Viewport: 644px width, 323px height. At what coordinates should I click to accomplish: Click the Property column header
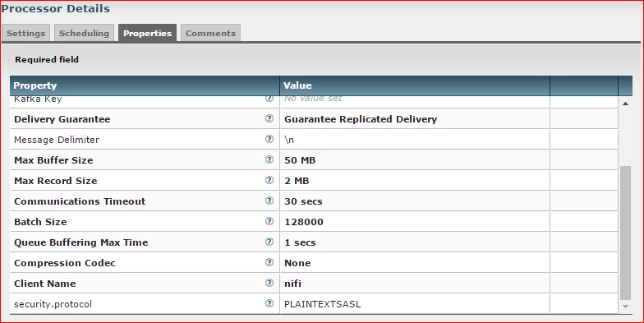point(145,85)
